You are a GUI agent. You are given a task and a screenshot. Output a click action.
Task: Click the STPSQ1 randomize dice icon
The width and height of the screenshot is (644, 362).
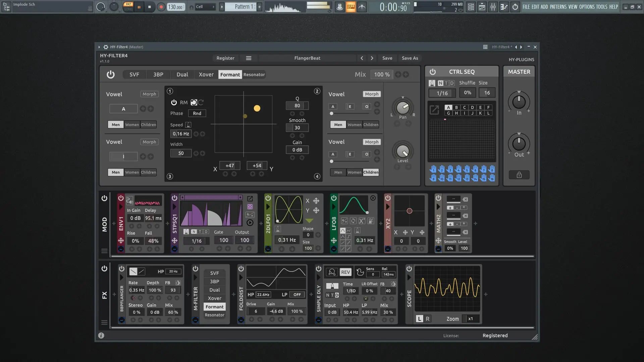coord(250,207)
